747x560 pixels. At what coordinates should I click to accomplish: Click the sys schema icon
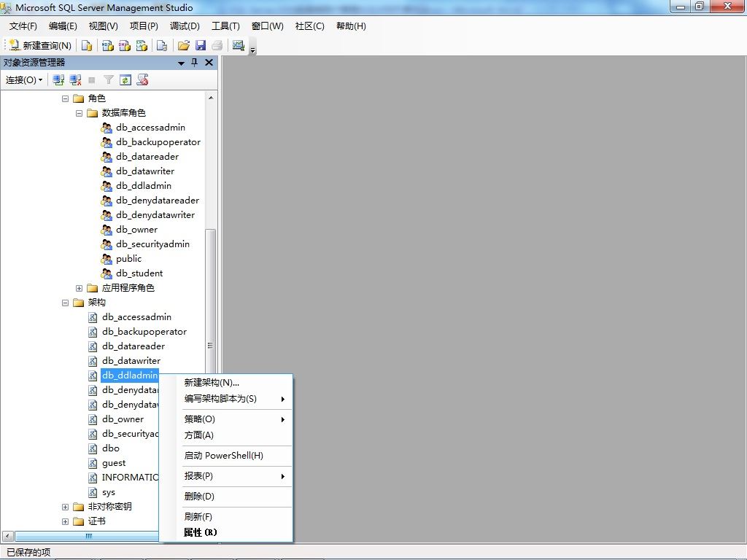tap(93, 492)
